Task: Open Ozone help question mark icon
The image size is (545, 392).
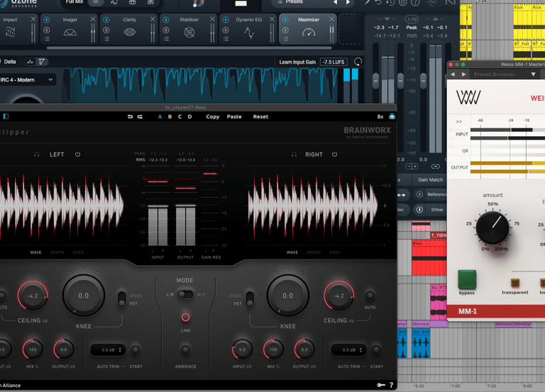Action: tap(415, 2)
